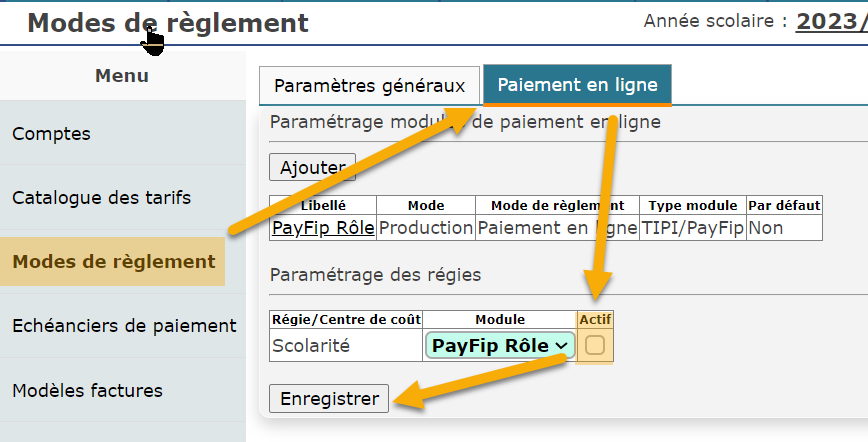Select the Paiement en ligne tab
This screenshot has height=442, width=868.
click(577, 85)
